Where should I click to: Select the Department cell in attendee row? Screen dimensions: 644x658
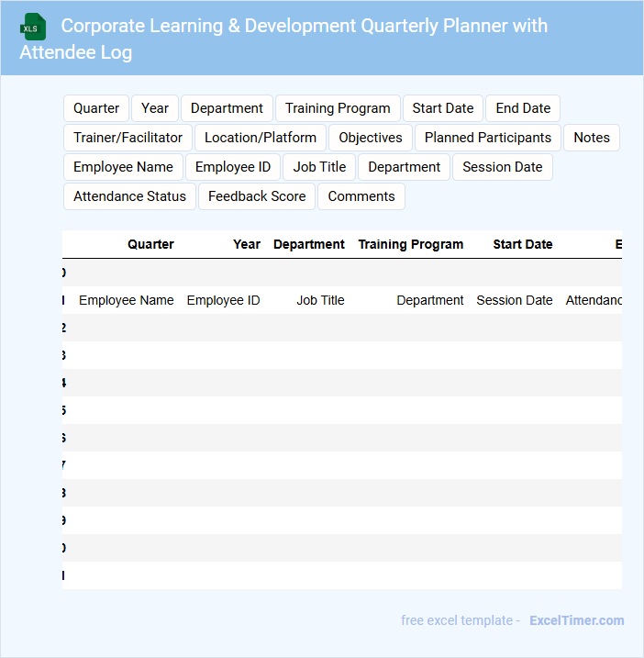[x=430, y=300]
